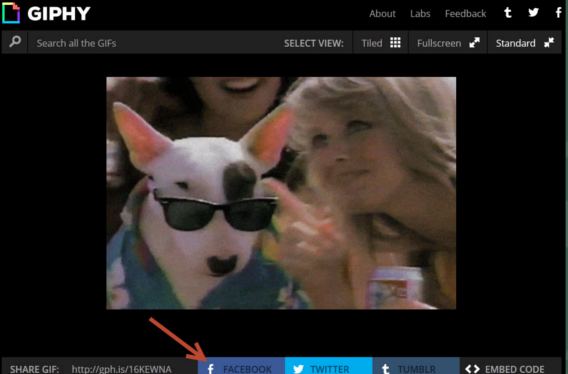Open the About page
Screen dimensions: 568x374
382,14
